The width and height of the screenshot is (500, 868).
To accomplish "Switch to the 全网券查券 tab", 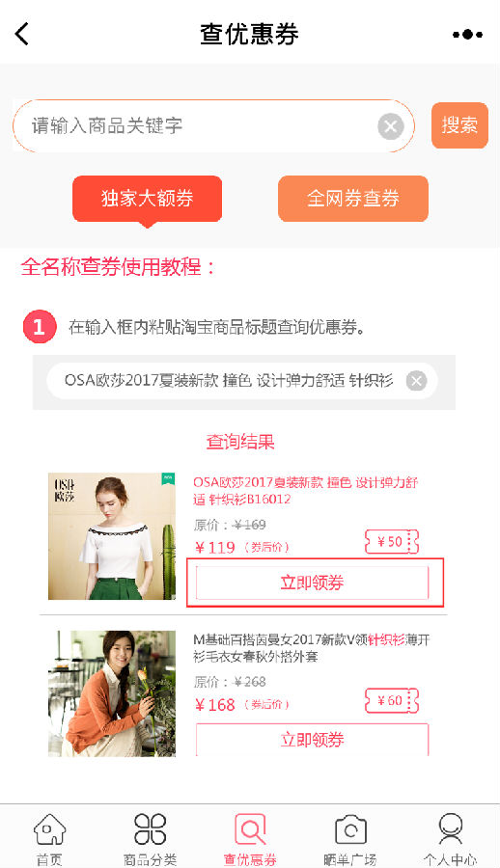I will coord(353,199).
